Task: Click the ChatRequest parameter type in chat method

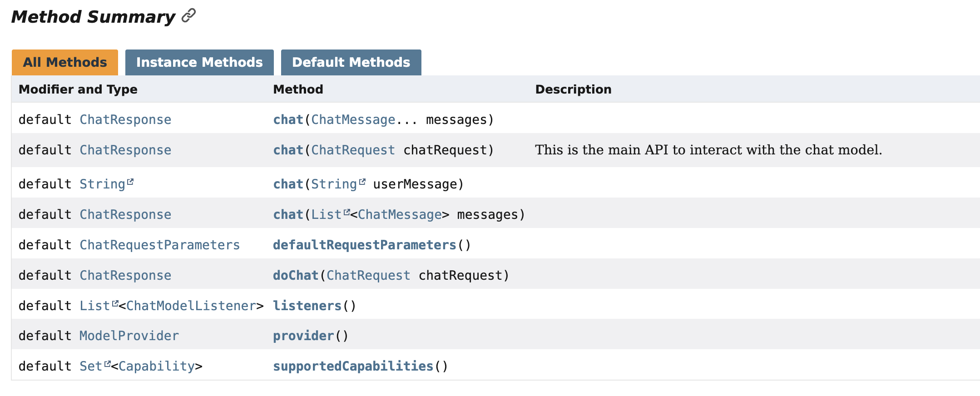Action: (353, 150)
